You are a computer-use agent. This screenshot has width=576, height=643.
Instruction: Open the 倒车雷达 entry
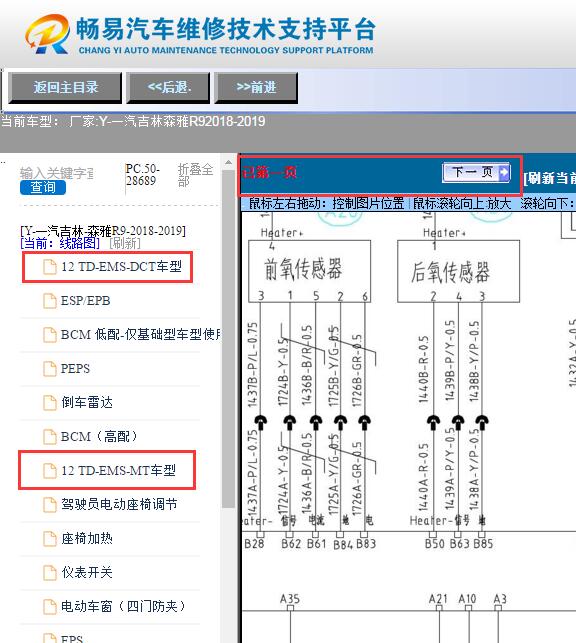87,403
